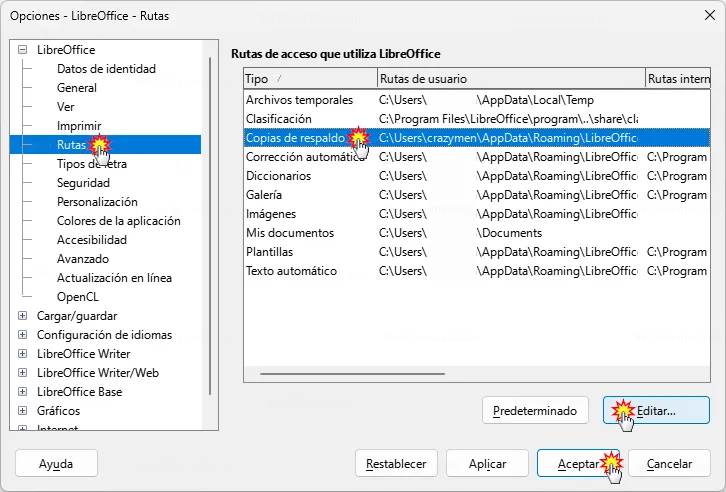The width and height of the screenshot is (726, 492).
Task: Click the Predeterminado button
Action: pyautogui.click(x=535, y=411)
